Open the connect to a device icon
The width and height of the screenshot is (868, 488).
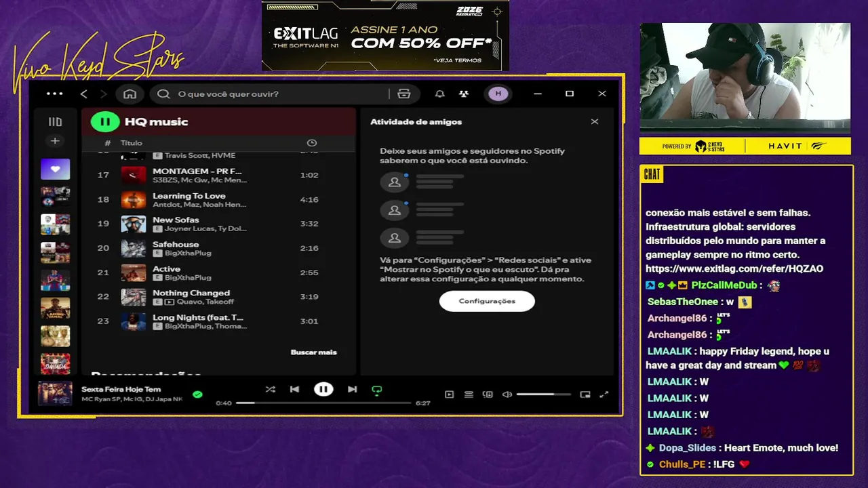coord(488,394)
